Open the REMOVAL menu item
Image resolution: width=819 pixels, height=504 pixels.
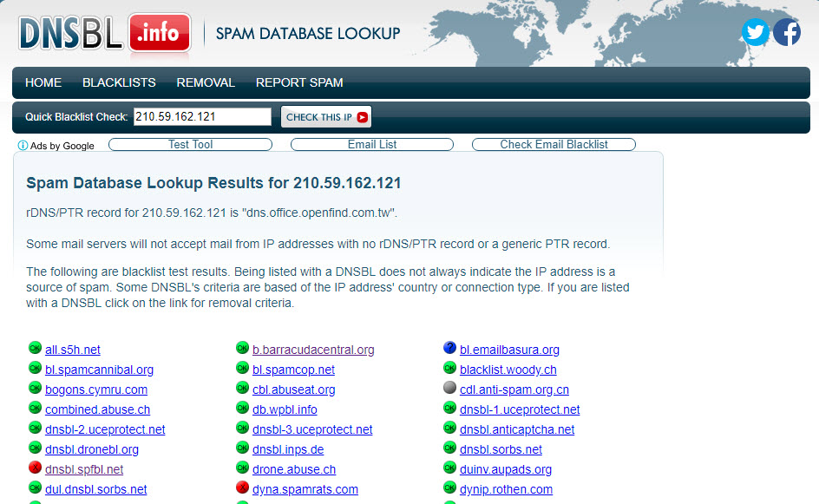(x=206, y=83)
